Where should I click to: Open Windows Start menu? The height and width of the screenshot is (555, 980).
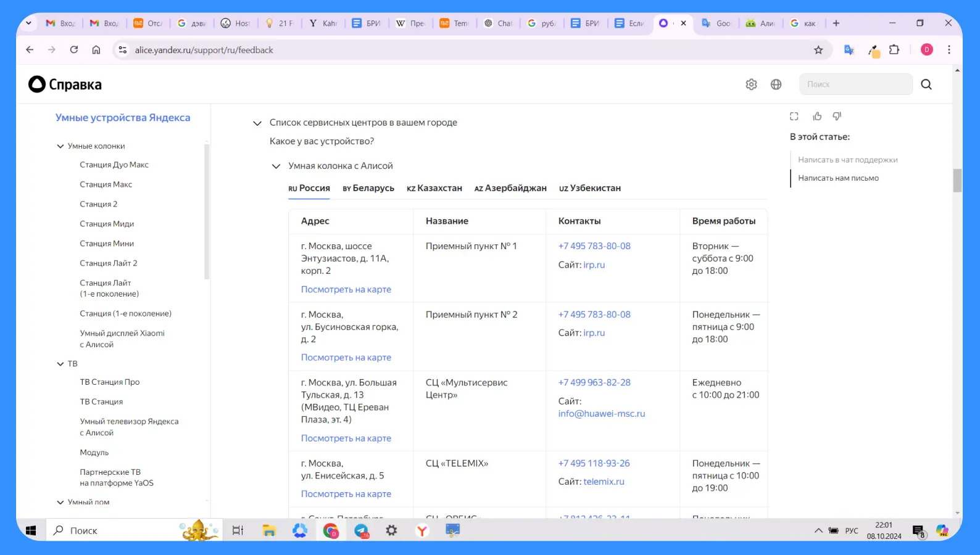tap(31, 530)
